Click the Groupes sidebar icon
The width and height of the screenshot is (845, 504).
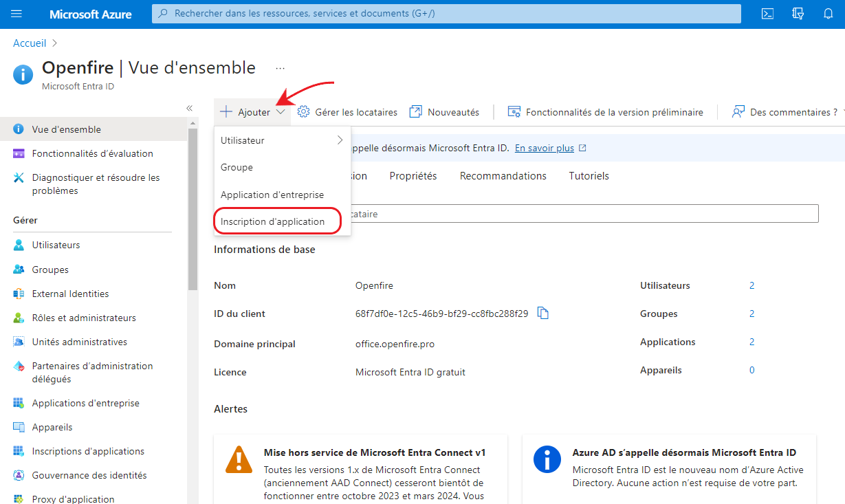pyautogui.click(x=19, y=270)
